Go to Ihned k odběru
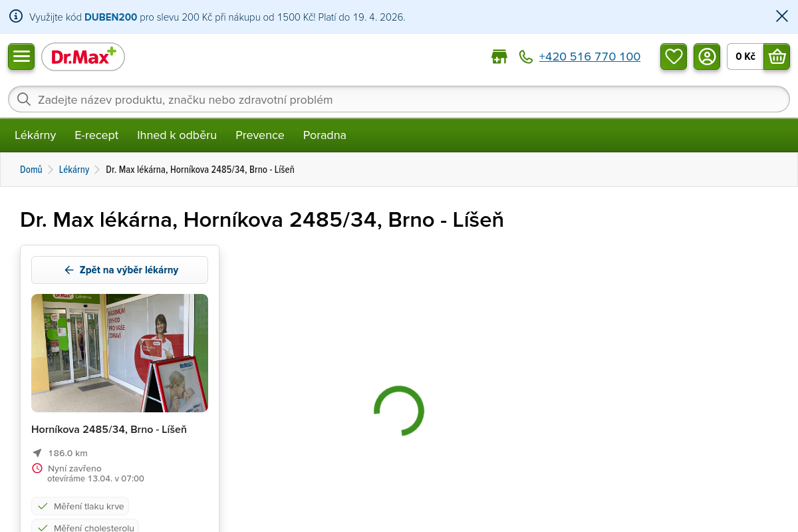798x532 pixels. [177, 135]
